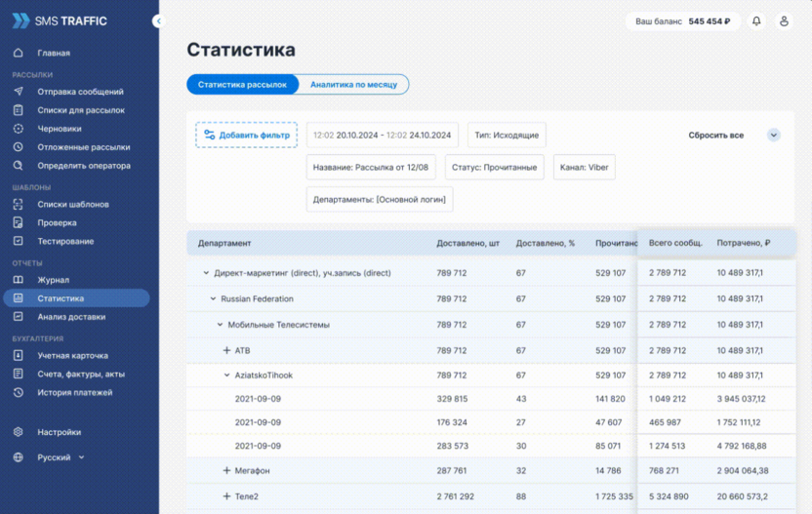This screenshot has height=514, width=812.
Task: Switch to Аналитика по месяцу tab
Action: [x=353, y=85]
